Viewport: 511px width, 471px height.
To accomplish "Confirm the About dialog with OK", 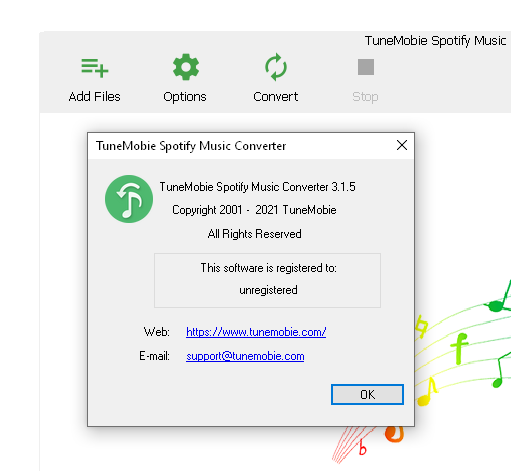I will (x=367, y=395).
